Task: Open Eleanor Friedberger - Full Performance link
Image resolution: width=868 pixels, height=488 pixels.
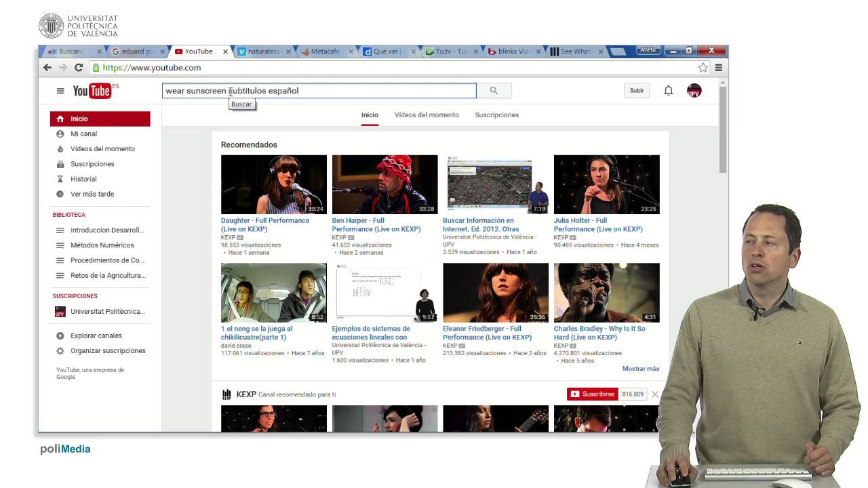Action: coord(487,333)
